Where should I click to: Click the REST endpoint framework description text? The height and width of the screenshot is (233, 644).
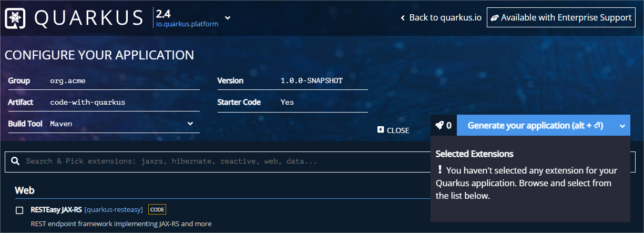coord(121,224)
